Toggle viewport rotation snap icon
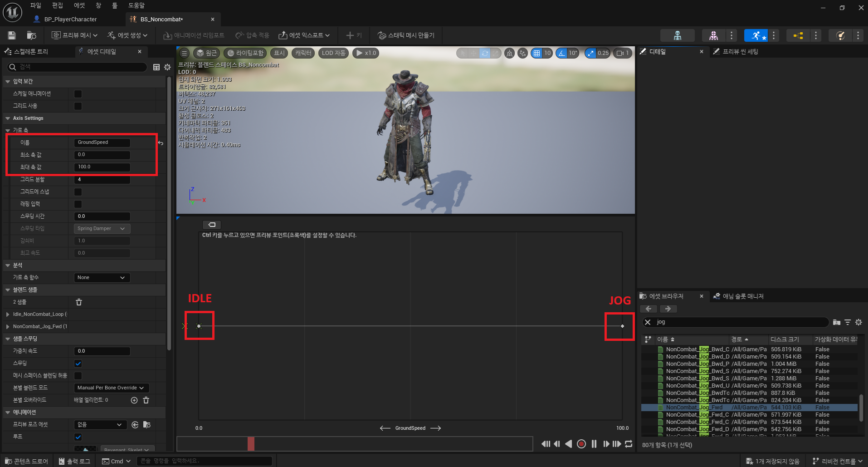This screenshot has width=868, height=467. coord(561,53)
